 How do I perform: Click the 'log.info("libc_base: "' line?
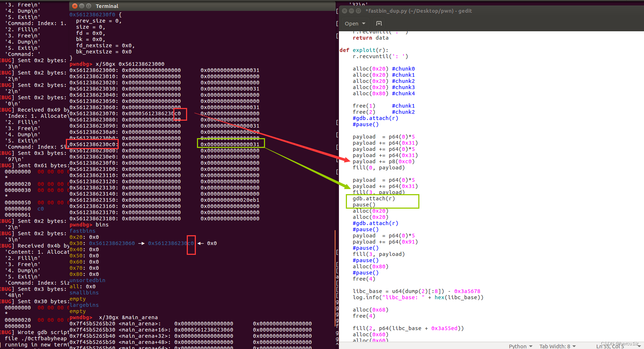418,297
